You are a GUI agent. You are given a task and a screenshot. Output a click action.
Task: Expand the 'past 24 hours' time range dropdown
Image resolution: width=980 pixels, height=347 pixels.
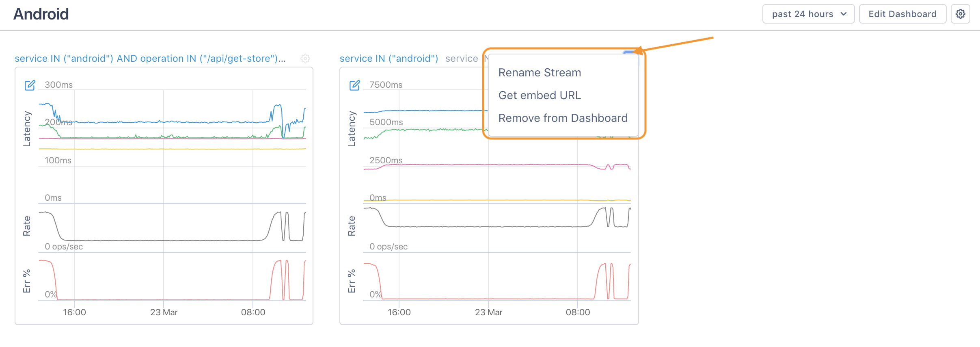(x=808, y=14)
